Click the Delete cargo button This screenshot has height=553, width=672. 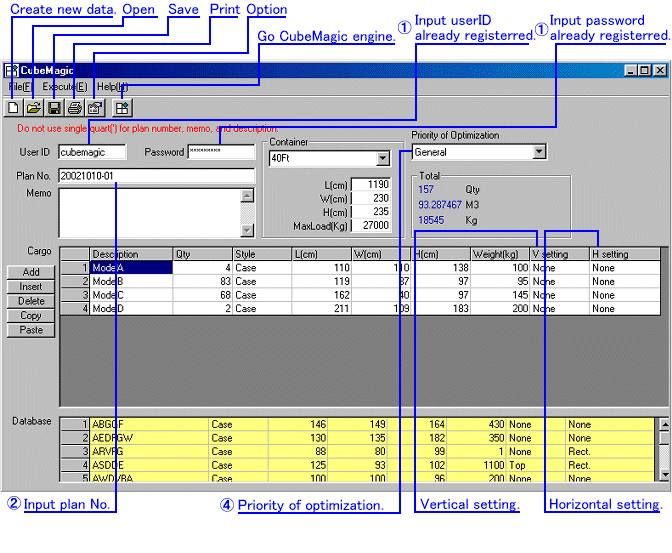(x=31, y=301)
